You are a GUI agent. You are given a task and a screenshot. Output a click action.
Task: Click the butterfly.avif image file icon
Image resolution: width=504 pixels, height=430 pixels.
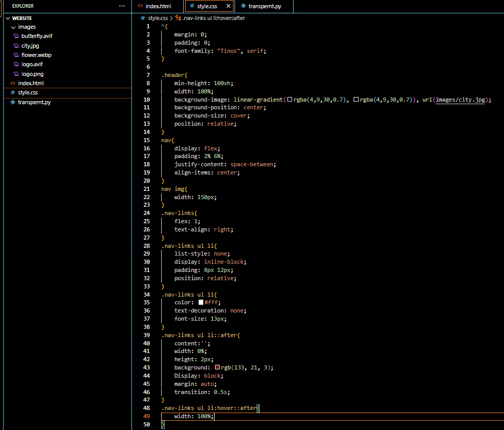pos(16,36)
